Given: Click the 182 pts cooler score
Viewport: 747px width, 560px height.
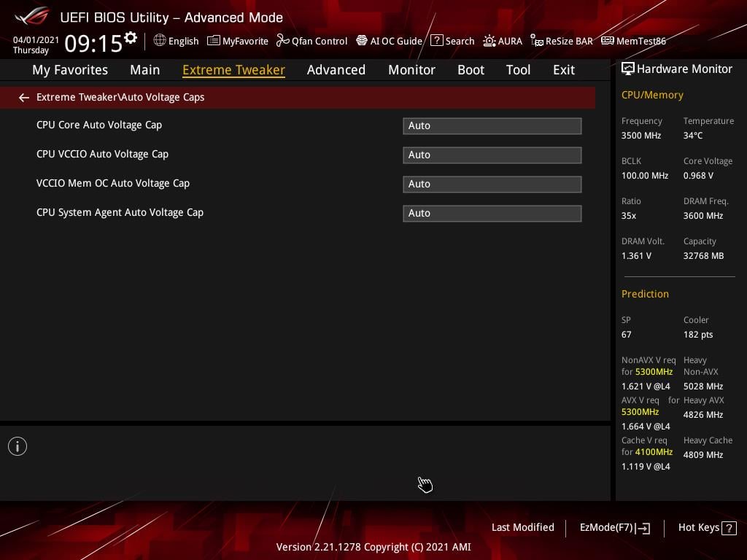Looking at the screenshot, I should point(698,335).
